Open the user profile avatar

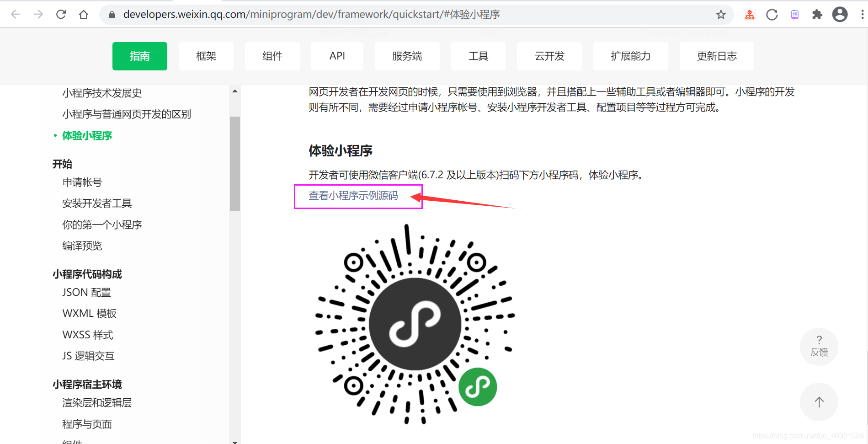[x=840, y=15]
